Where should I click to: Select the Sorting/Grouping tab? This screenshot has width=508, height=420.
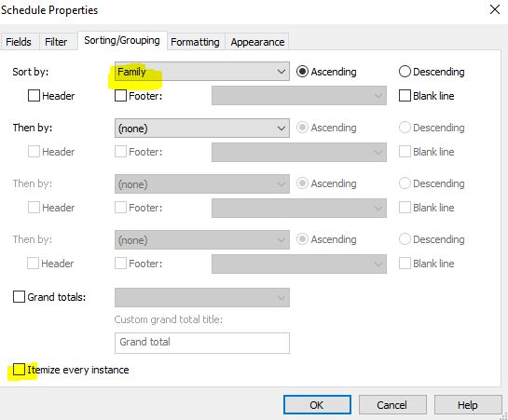(x=122, y=40)
